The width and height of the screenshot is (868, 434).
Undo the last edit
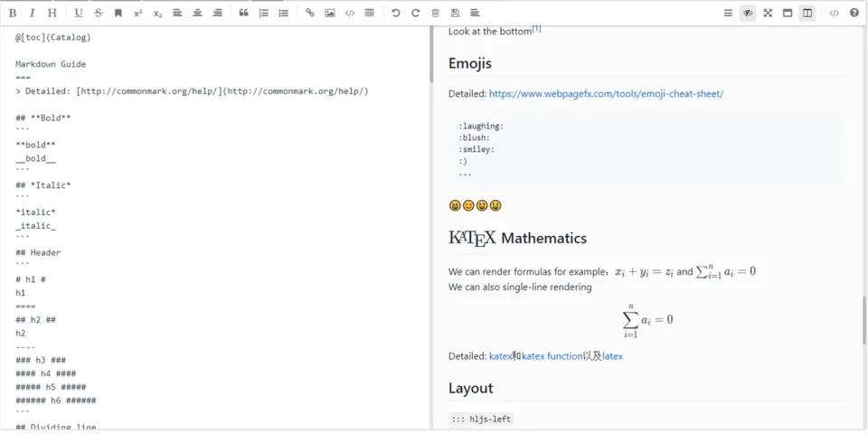pos(395,14)
